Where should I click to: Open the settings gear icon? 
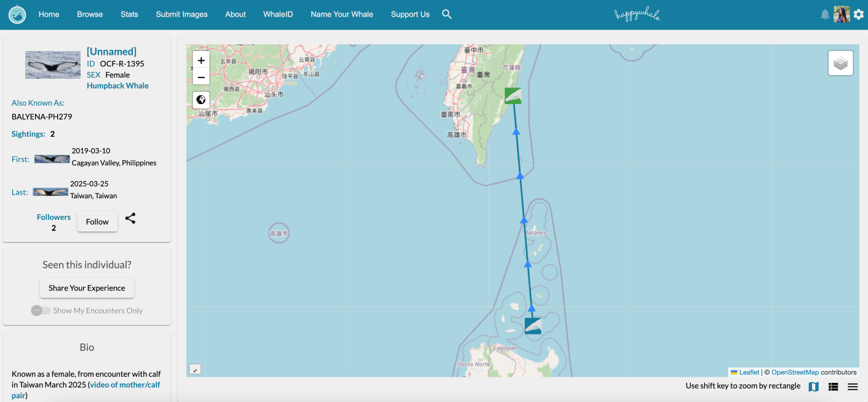pos(859,14)
